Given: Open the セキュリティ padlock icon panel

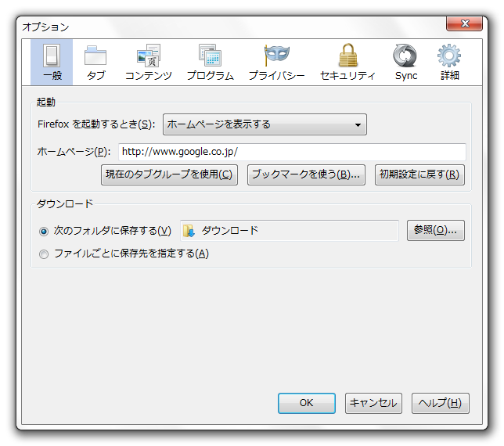Looking at the screenshot, I should click(347, 62).
